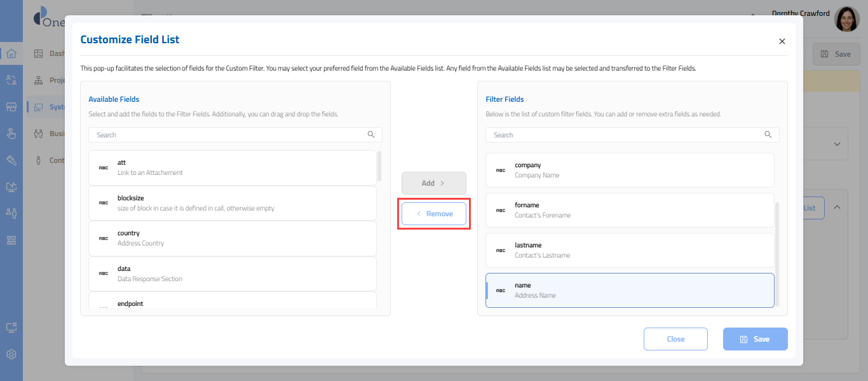This screenshot has width=868, height=381.
Task: Click the Save button in dialog footer
Action: tap(755, 339)
